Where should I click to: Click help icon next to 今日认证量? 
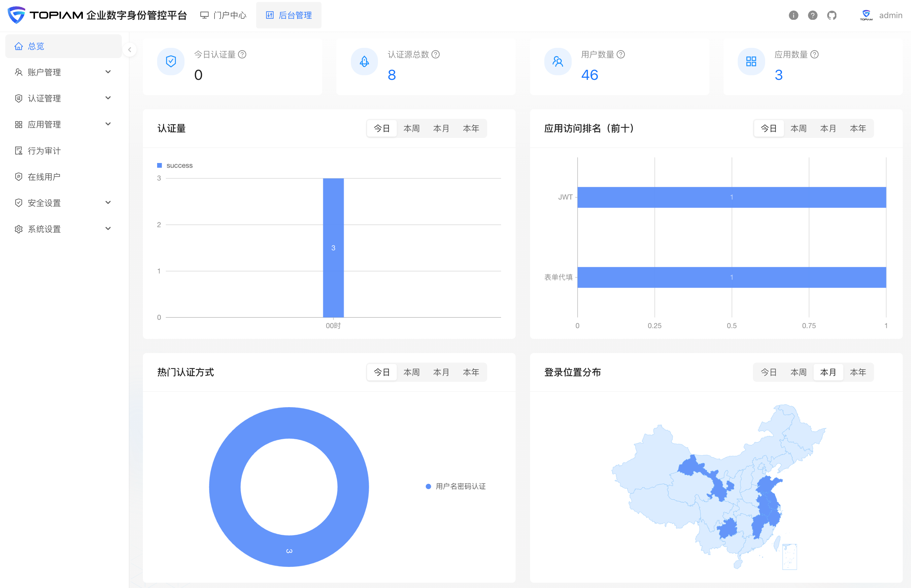(242, 54)
